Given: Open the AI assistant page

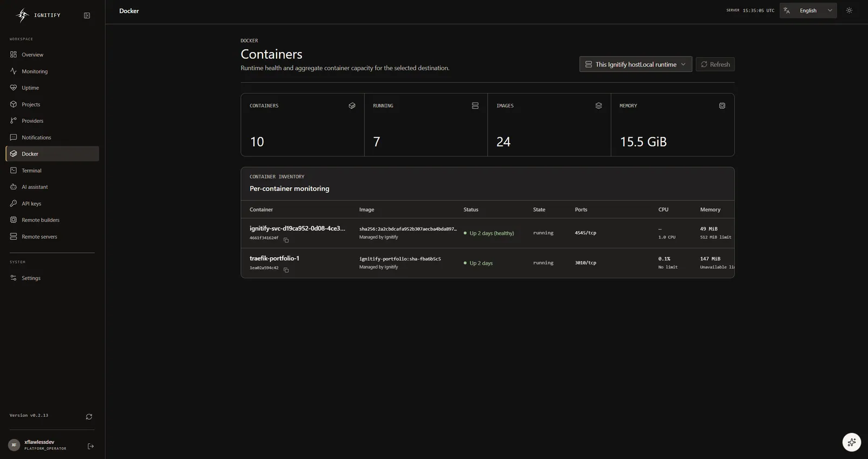Looking at the screenshot, I should tap(52, 187).
